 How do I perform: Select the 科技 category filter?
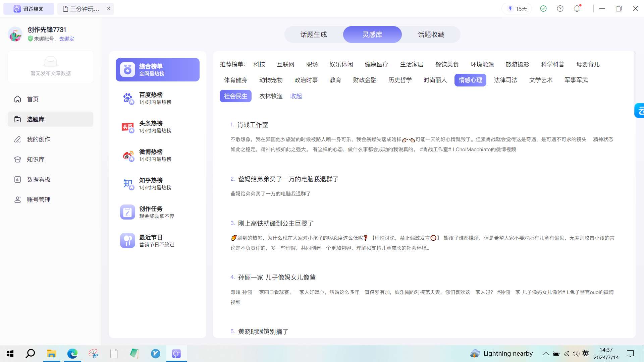click(x=259, y=64)
